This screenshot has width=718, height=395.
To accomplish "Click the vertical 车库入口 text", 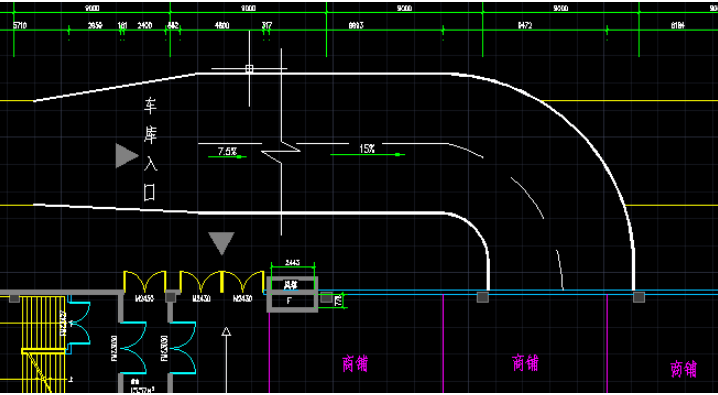I will [x=150, y=149].
